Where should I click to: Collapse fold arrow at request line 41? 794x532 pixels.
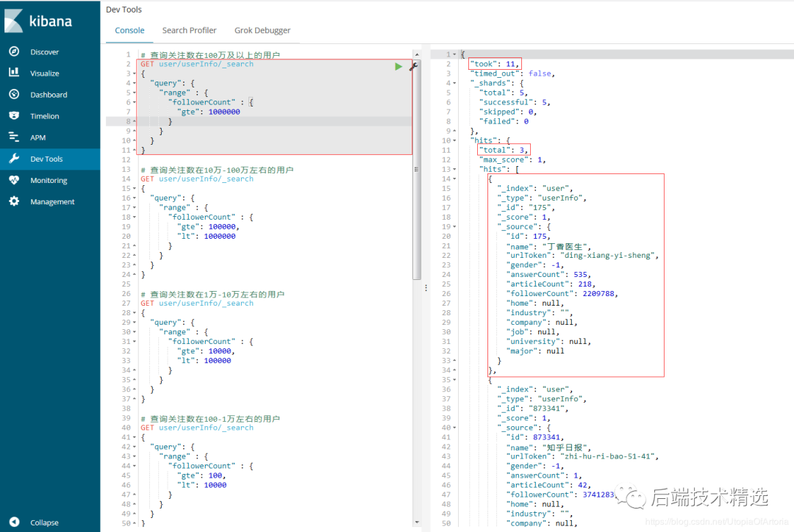[135, 437]
